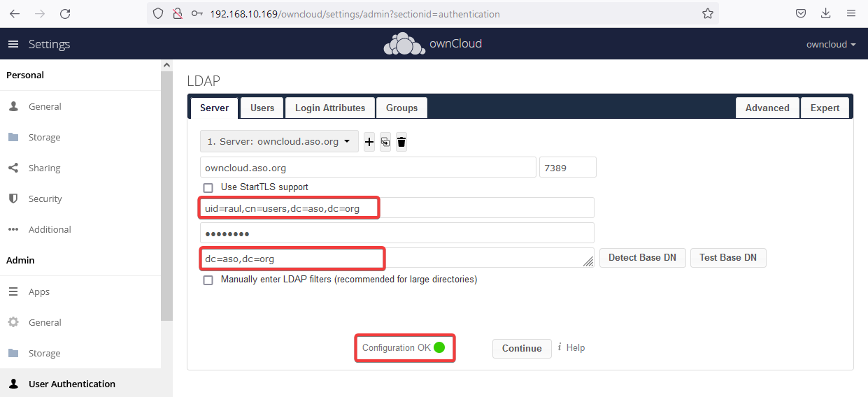
Task: Expand the server selection dropdown
Action: [279, 141]
